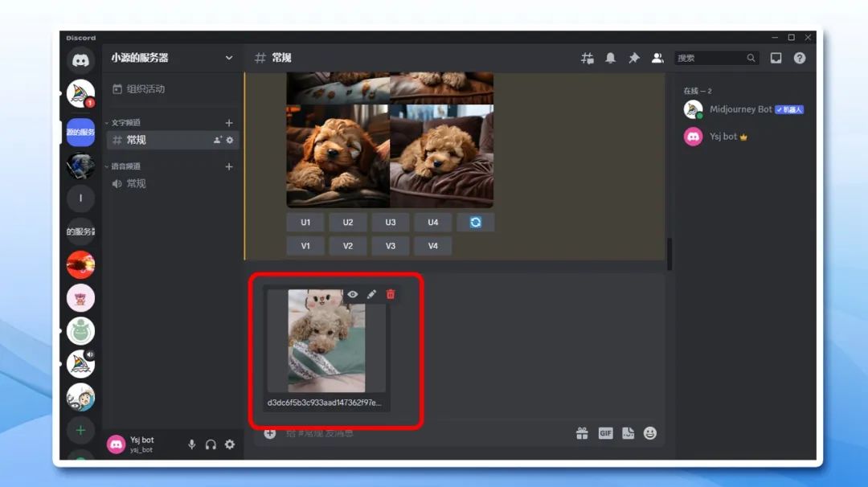868x487 pixels.
Task: Open the red fiery server icon
Action: coord(81,264)
